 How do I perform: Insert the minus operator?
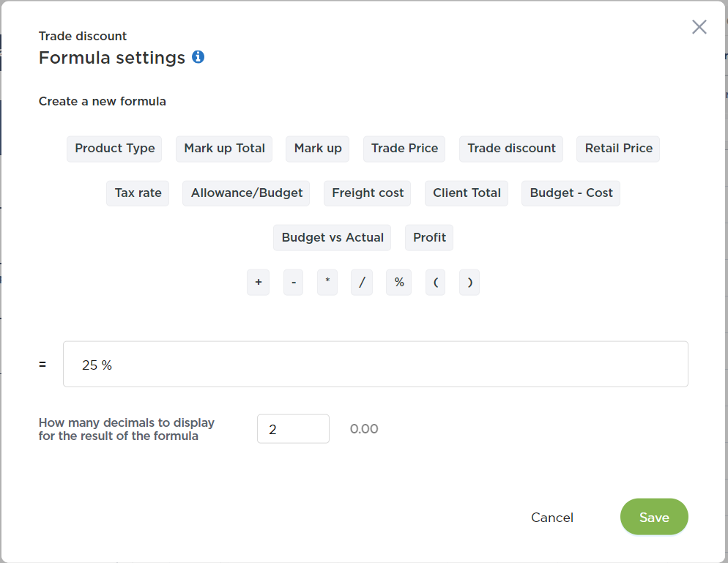(294, 282)
